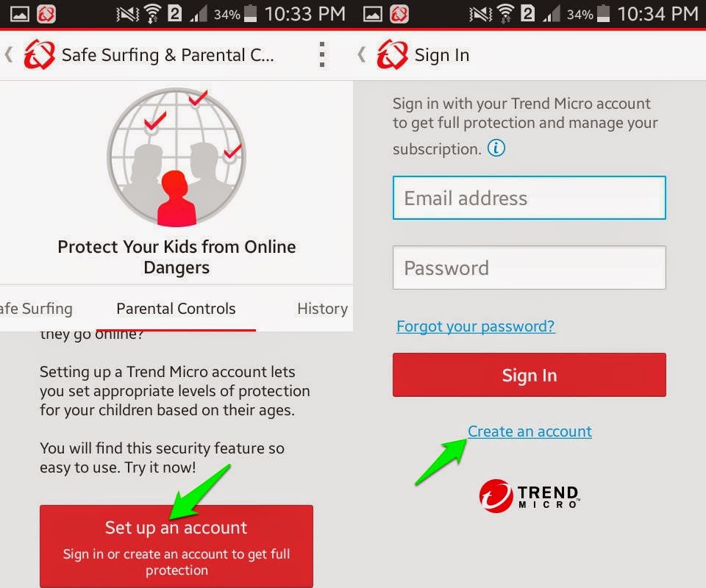Tap the Set up an account button

tap(176, 546)
